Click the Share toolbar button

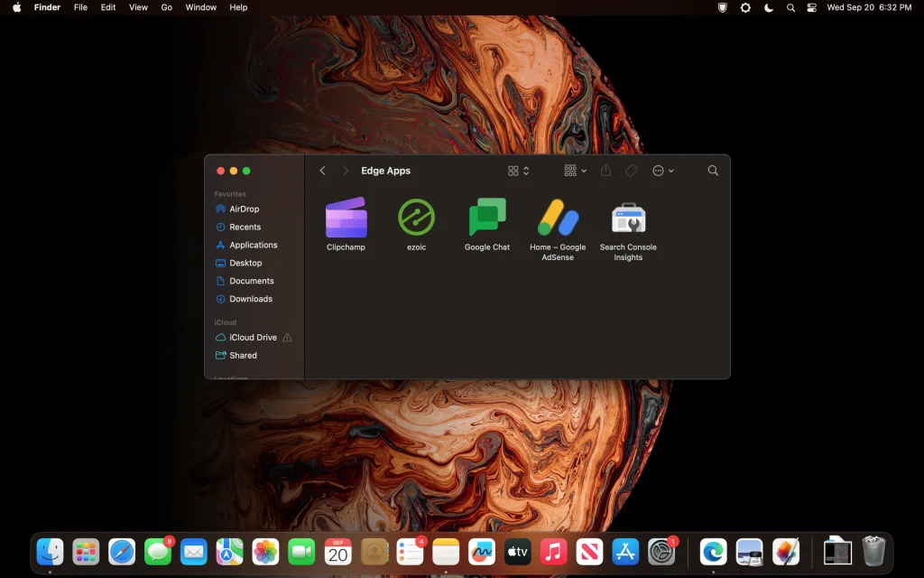coord(605,171)
